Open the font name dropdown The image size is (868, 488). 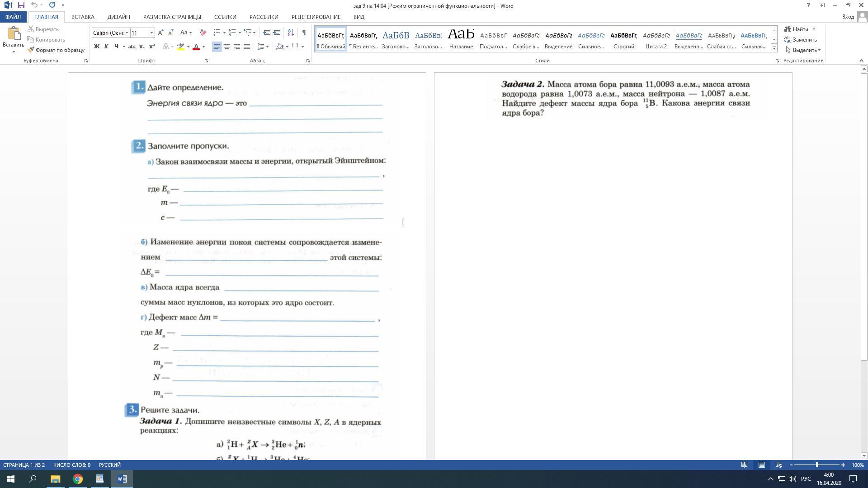[x=127, y=33]
